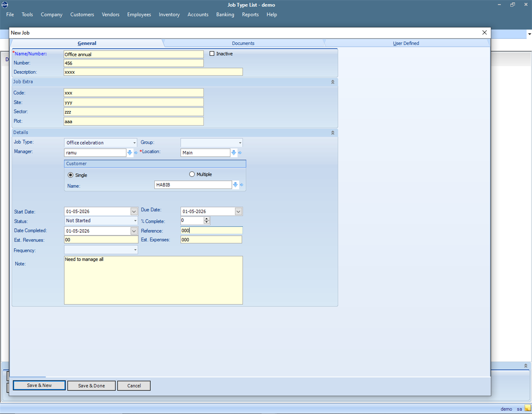Select the Multiple customer radio button

192,174
